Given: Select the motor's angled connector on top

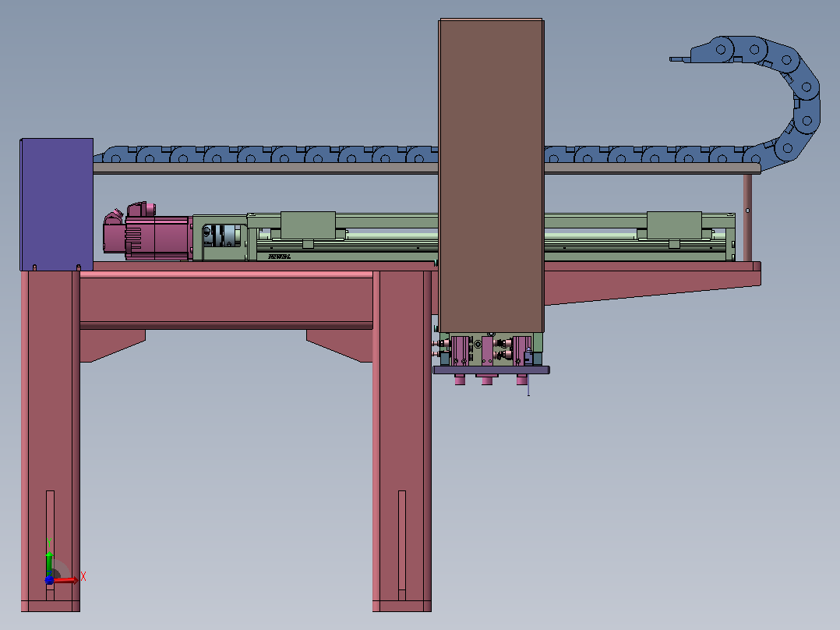Looking at the screenshot, I should click(x=113, y=218).
